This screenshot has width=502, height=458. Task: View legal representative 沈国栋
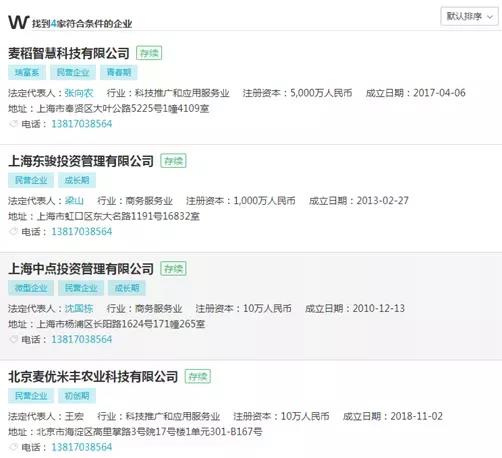[x=79, y=308]
